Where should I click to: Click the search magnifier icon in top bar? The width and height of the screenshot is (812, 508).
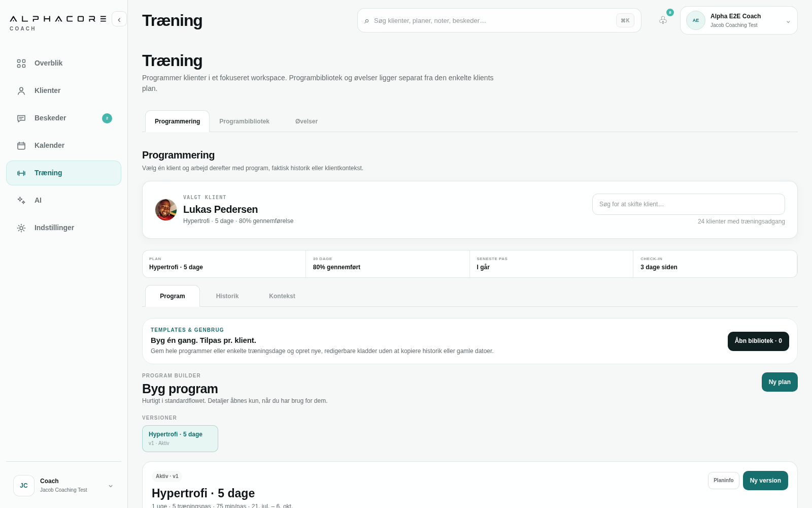(x=366, y=21)
